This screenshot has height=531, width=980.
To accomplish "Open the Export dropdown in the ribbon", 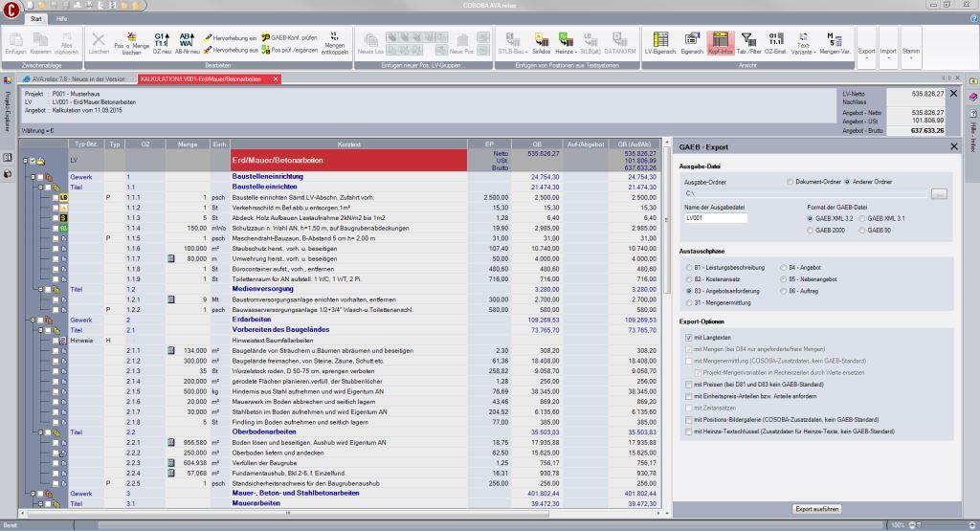I will click(x=866, y=51).
